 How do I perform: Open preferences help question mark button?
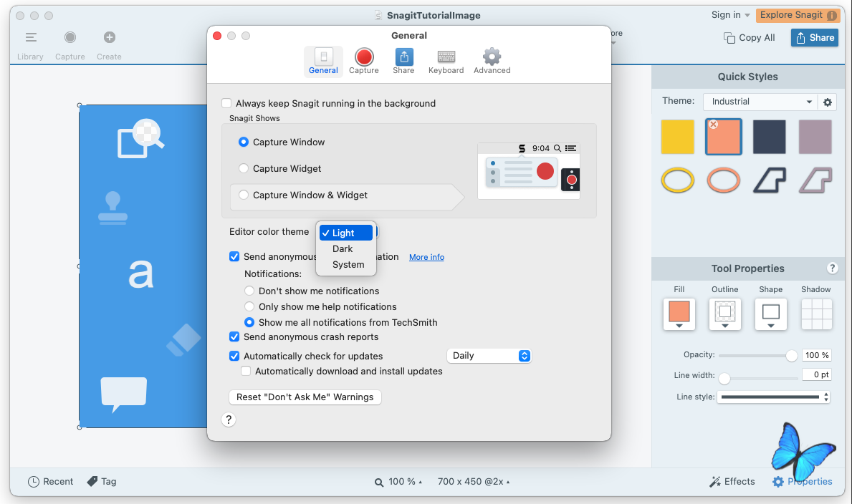point(229,420)
